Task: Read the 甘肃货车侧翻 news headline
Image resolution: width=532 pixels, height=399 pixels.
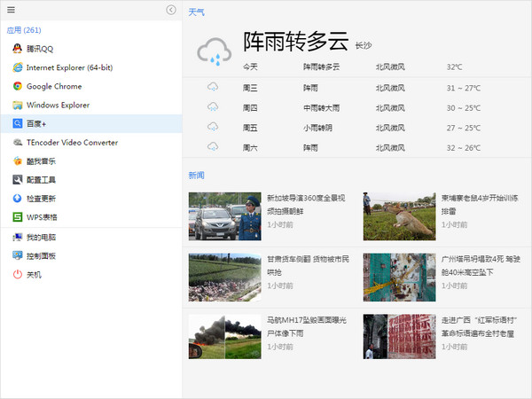Action: (x=308, y=265)
